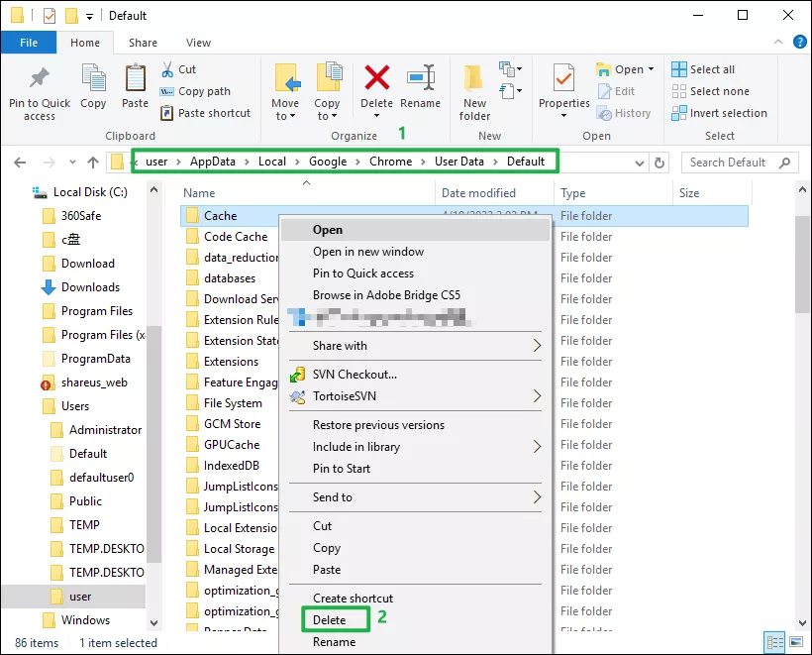Expand the TortoiseSVN submenu
Viewport: 812px width, 655px height.
(537, 396)
